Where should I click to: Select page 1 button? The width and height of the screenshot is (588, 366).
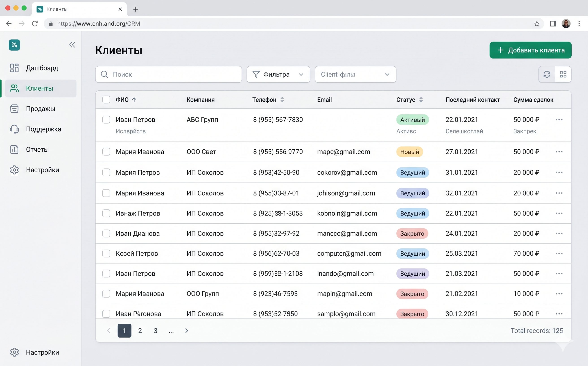point(124,331)
